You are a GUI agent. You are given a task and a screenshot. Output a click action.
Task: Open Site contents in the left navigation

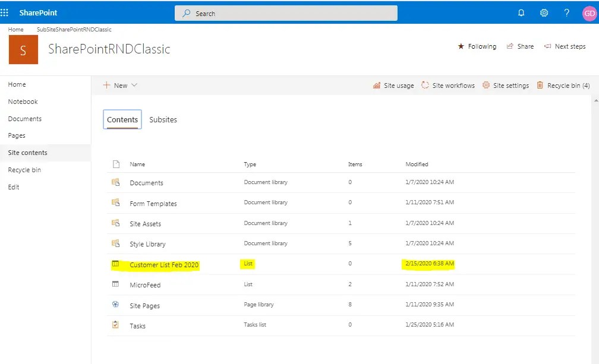pos(26,153)
